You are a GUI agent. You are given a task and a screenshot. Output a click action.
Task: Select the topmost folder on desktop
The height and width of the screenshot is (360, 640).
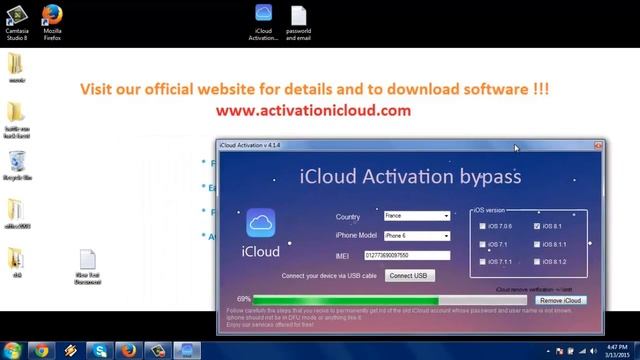coord(17,68)
